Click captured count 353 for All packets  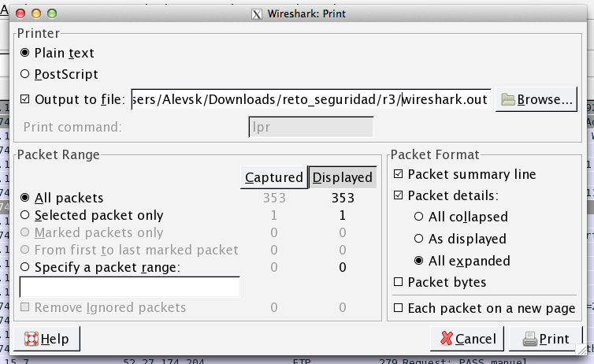click(x=274, y=198)
